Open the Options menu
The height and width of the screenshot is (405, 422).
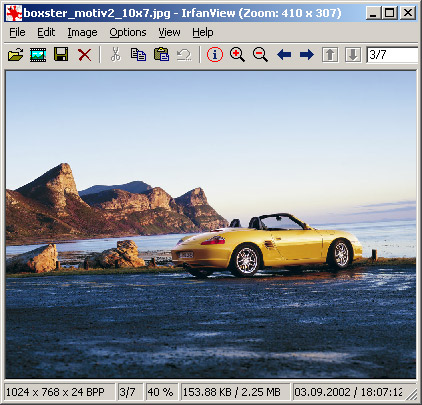(128, 32)
